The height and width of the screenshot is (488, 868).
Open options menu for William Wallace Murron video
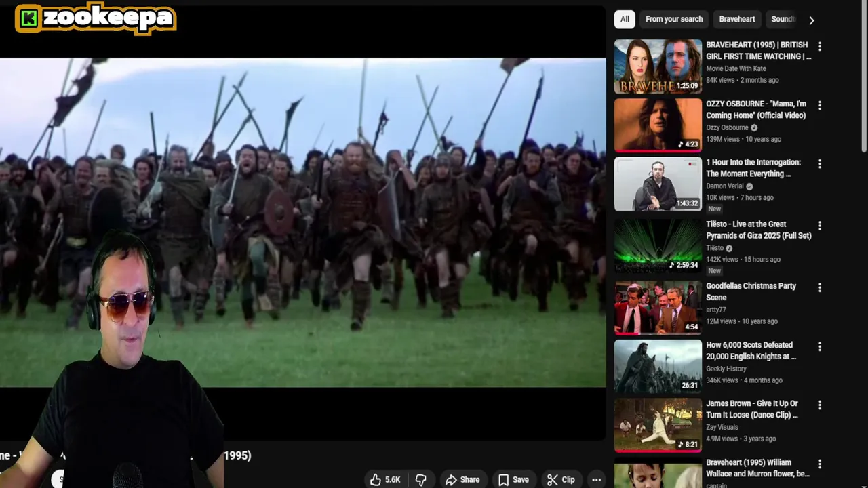click(820, 464)
